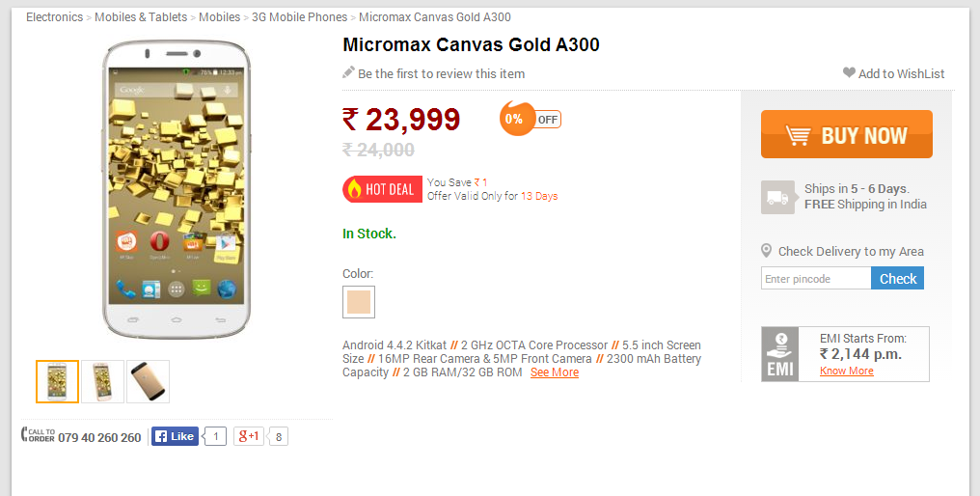Select the first front-view phone thumbnail

pyautogui.click(x=57, y=382)
